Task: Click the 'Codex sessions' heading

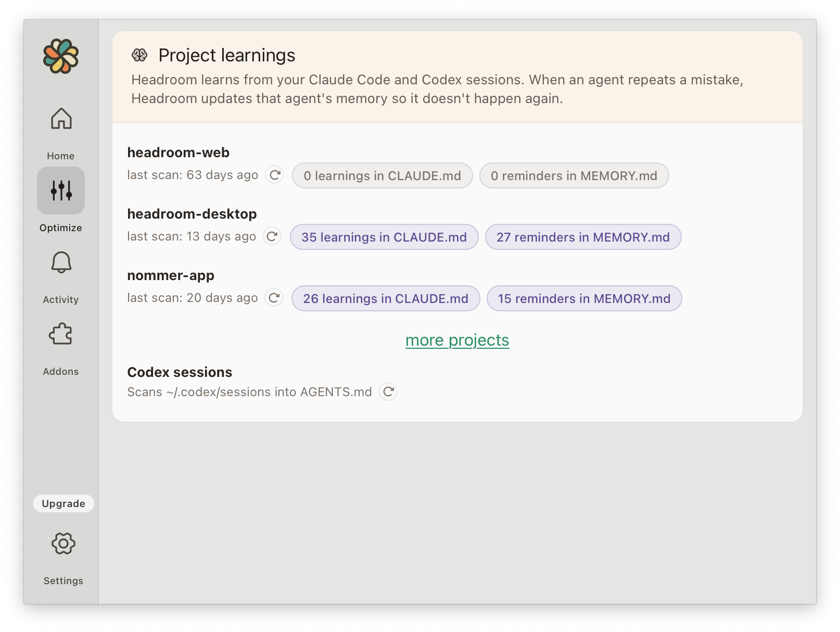Action: (180, 372)
